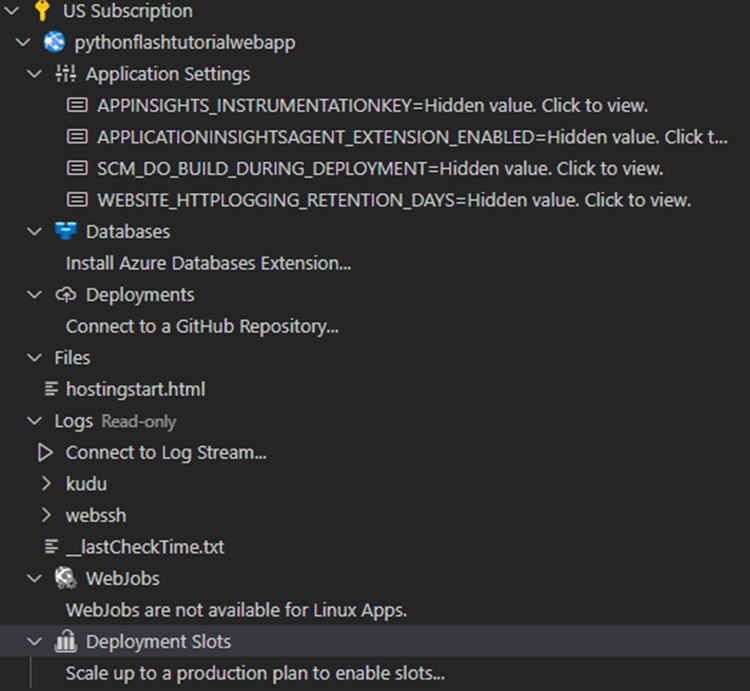The height and width of the screenshot is (691, 750).
Task: Click Connect to a GitHub Repository
Action: (202, 327)
